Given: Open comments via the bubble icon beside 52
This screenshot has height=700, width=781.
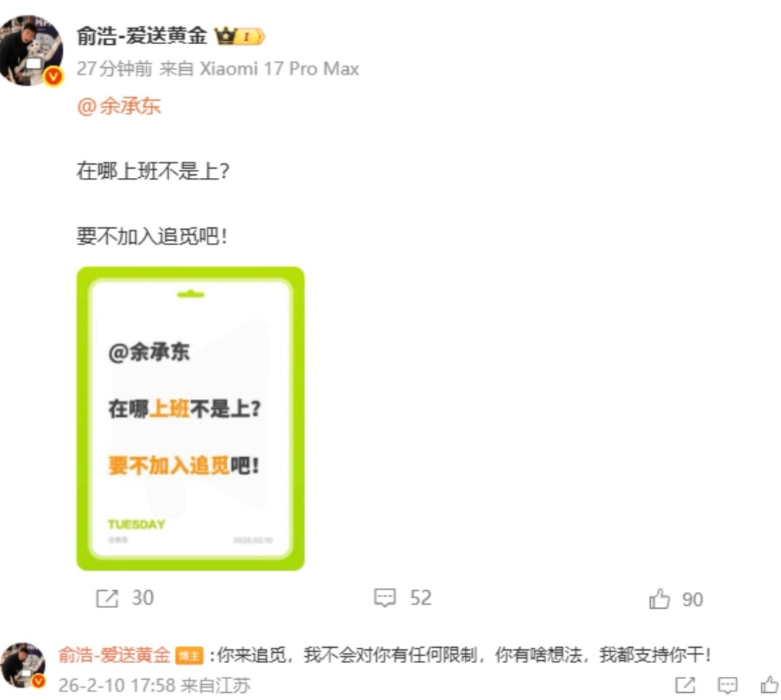Looking at the screenshot, I should 385,597.
